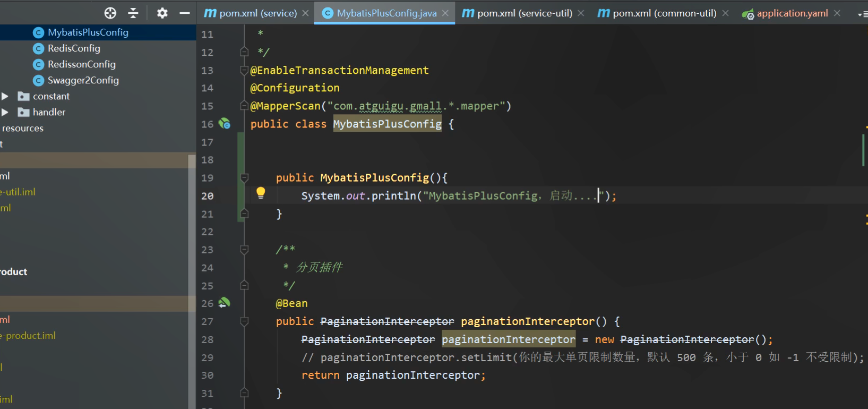Image resolution: width=868 pixels, height=409 pixels.
Task: Open project panel settings gear
Action: [x=162, y=13]
